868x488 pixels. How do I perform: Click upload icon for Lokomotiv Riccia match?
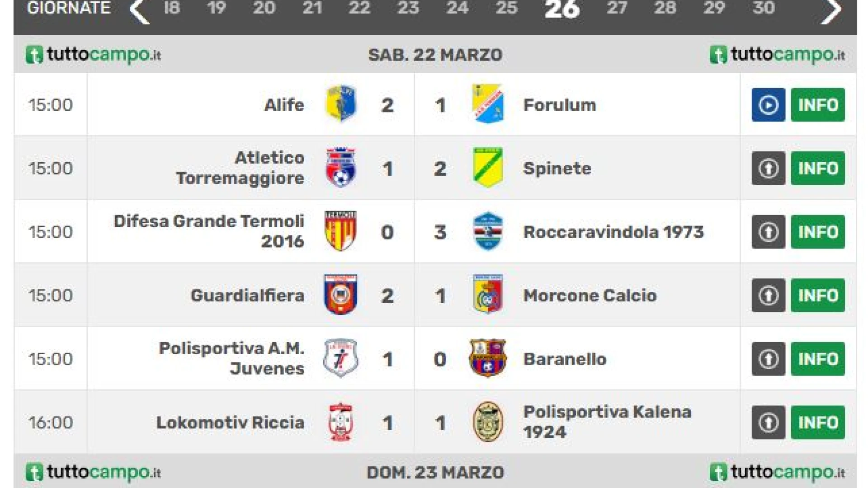[768, 422]
